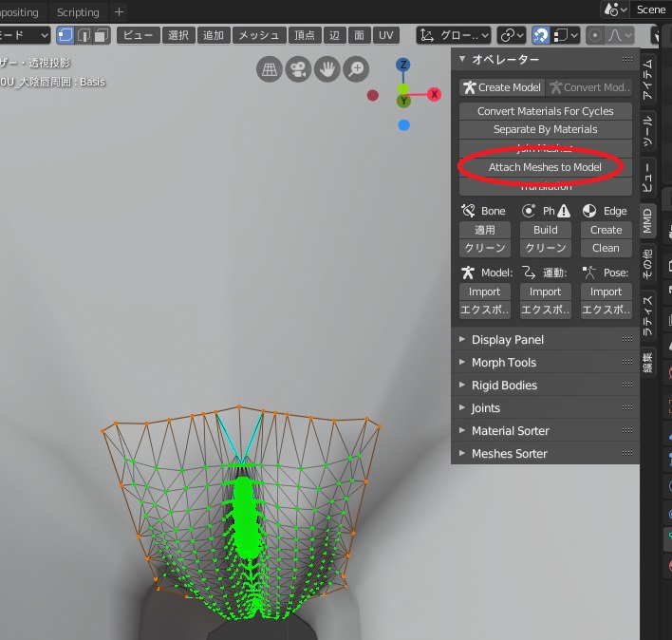
Task: Click Attach Meshes to Model button
Action: 545,167
